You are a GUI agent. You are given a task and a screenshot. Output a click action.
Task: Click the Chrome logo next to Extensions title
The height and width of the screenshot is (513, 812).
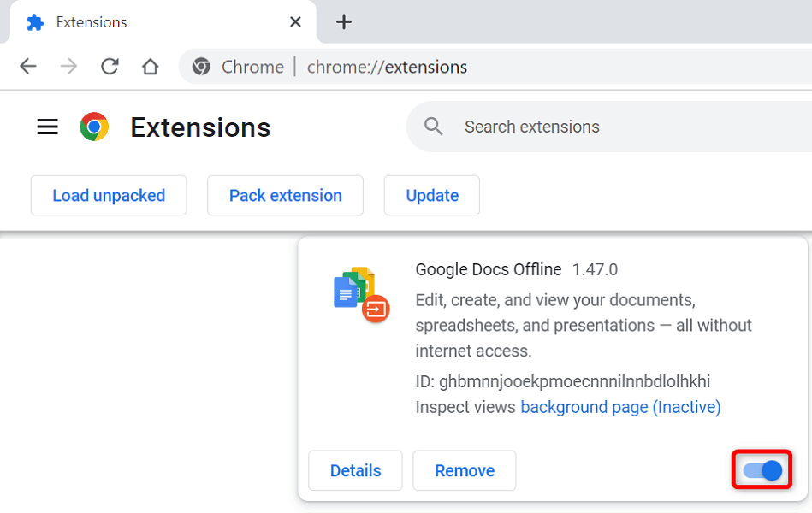[94, 126]
